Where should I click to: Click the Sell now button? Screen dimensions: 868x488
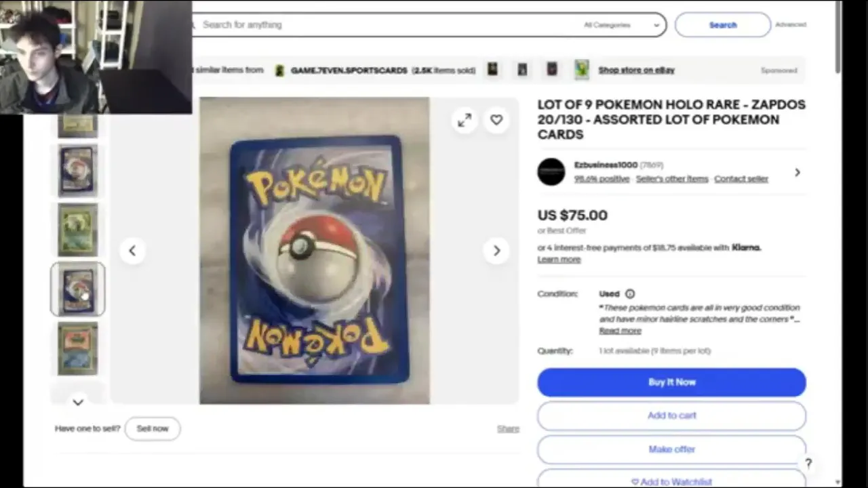click(x=153, y=428)
